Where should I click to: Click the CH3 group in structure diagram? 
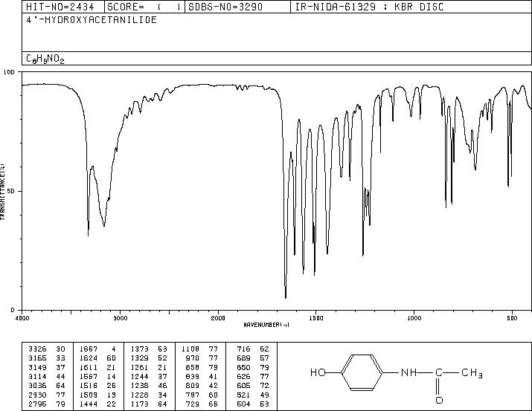[x=472, y=373]
